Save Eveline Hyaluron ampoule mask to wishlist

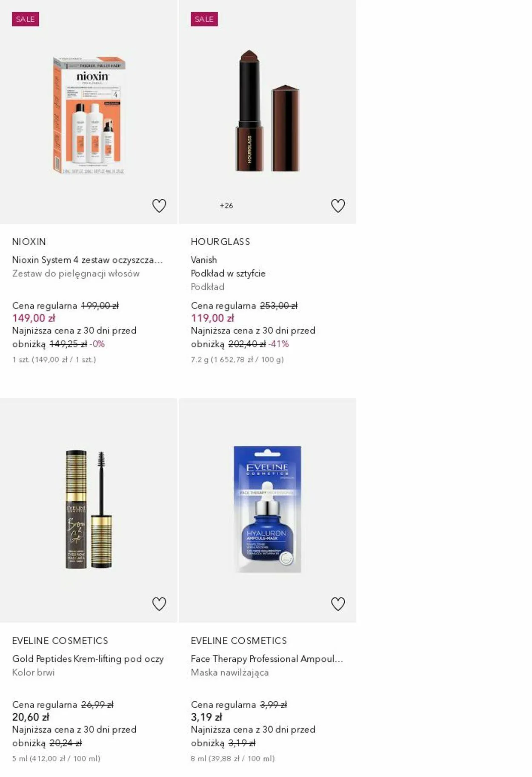[x=338, y=604]
